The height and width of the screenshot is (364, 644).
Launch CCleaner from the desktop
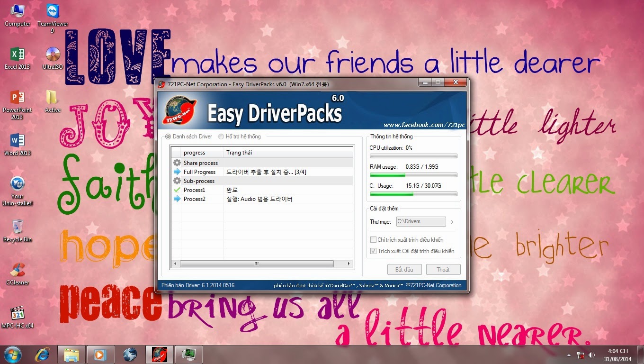[18, 271]
